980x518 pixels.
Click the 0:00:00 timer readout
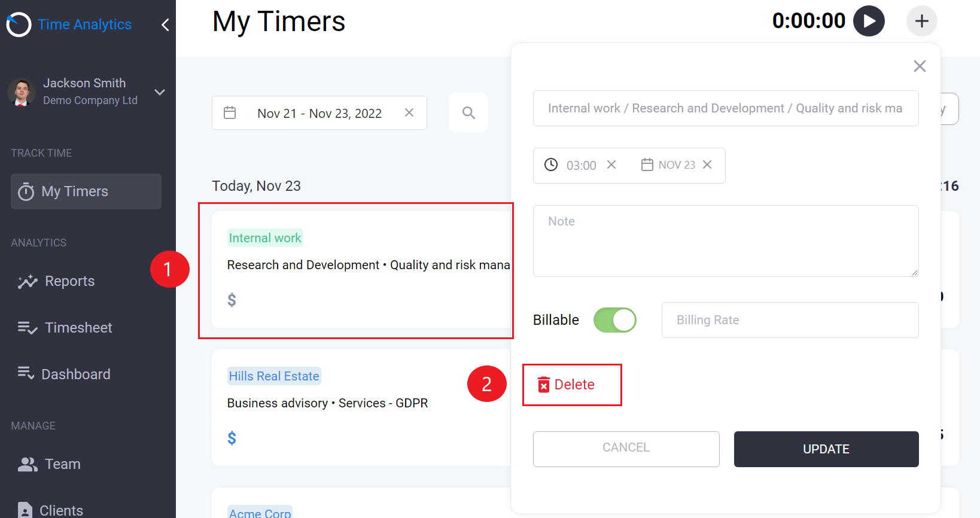809,21
